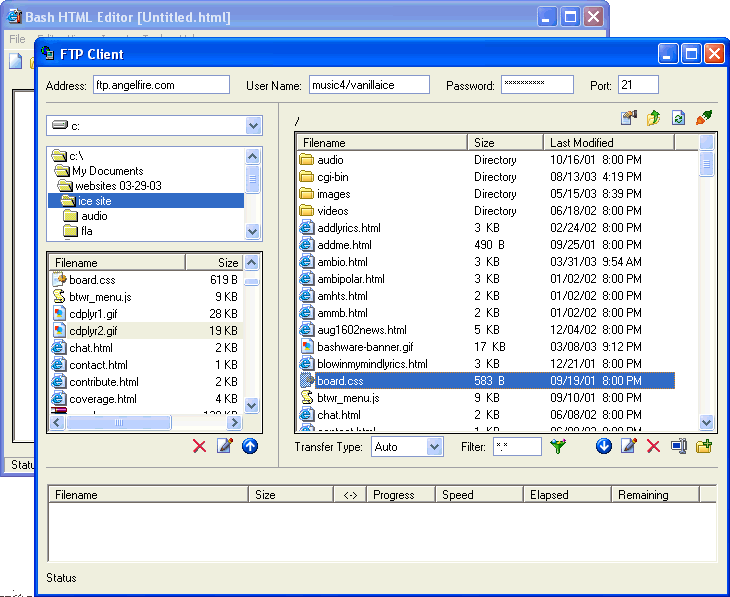This screenshot has width=730, height=597.
Task: Sort remote files by Last Modified column
Action: [x=620, y=143]
